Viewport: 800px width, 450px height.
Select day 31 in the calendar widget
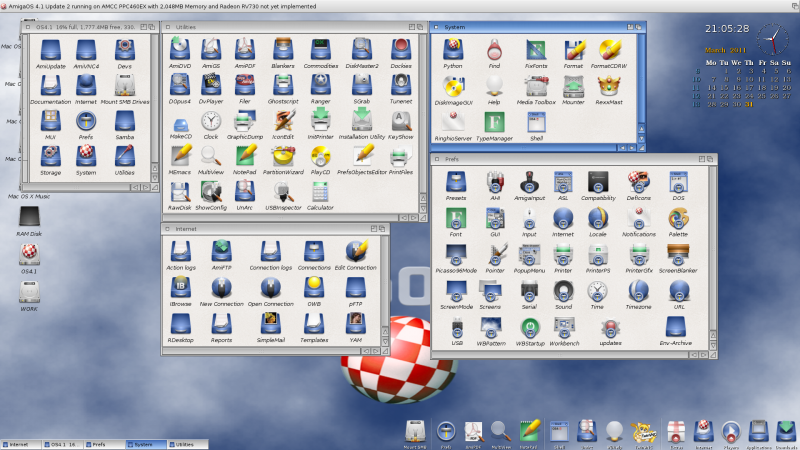pos(748,102)
